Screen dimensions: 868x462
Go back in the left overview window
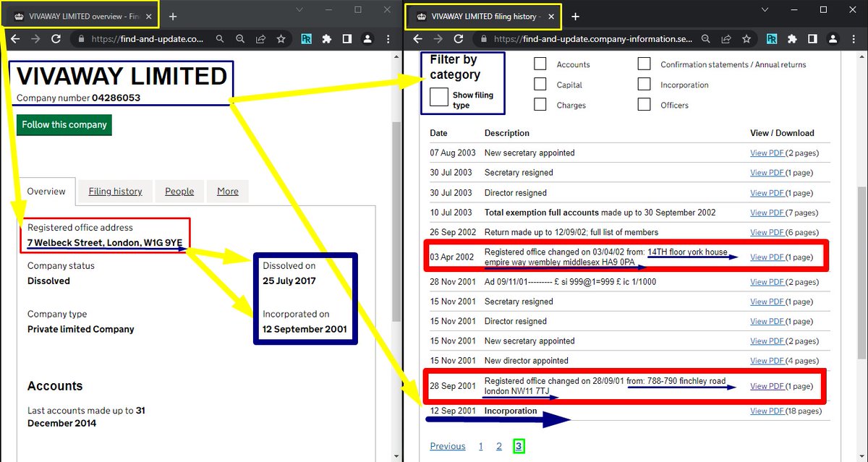pyautogui.click(x=14, y=39)
